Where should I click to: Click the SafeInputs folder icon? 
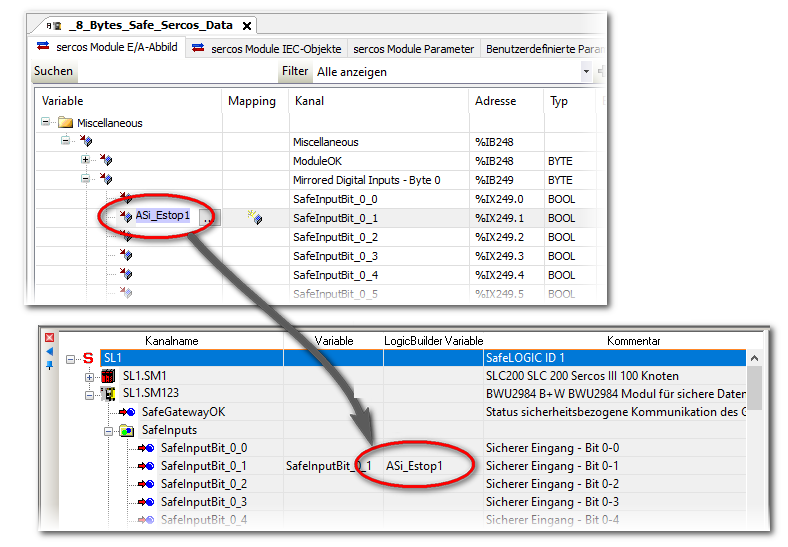pos(127,430)
